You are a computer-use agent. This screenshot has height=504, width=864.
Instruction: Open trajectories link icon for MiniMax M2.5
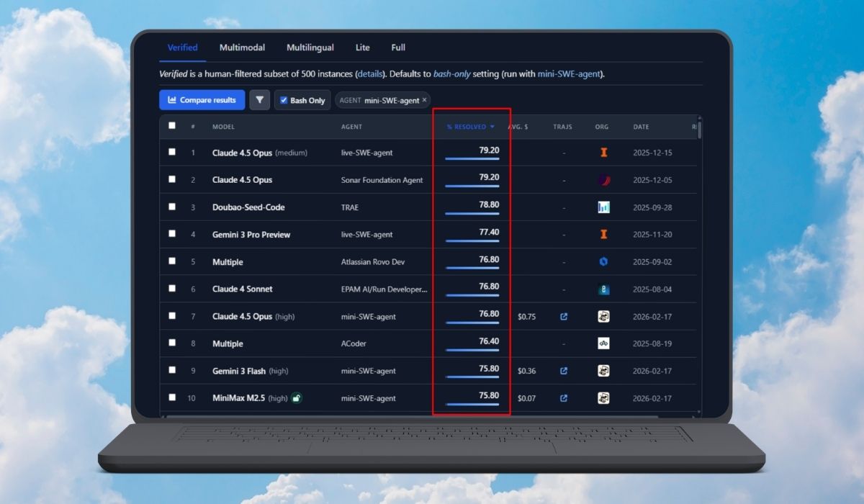tap(564, 398)
